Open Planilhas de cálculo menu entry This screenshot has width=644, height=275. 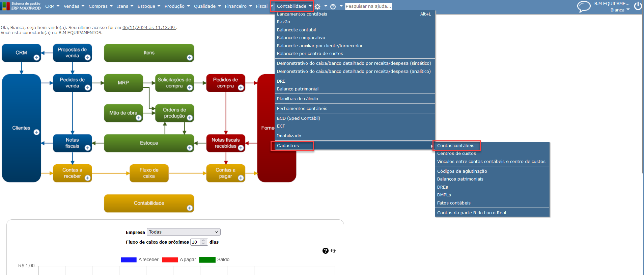[354, 99]
